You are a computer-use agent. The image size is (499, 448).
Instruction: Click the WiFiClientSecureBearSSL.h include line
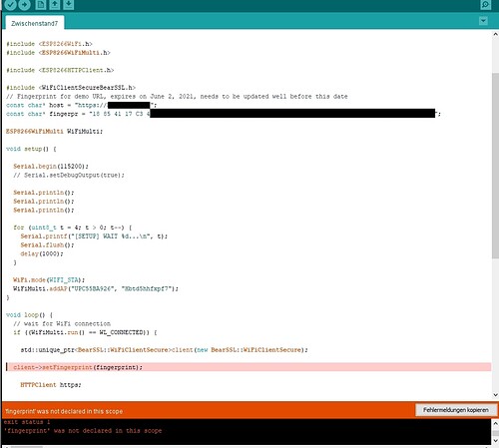pyautogui.click(x=71, y=88)
